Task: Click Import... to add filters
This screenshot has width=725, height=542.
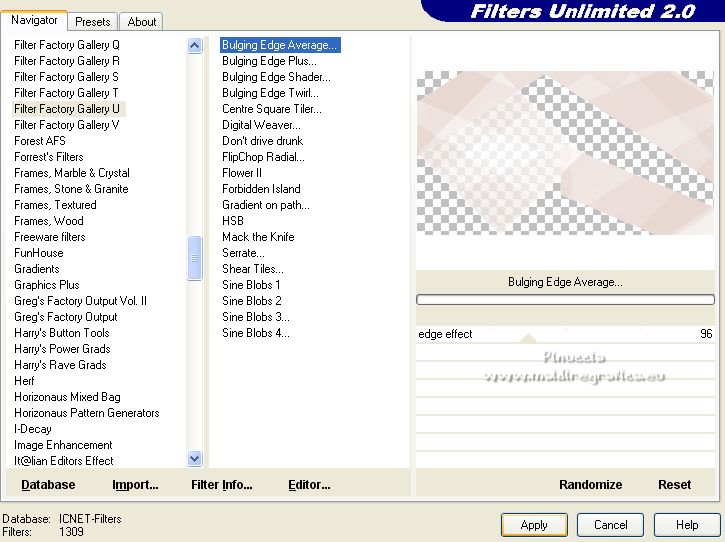Action: 135,485
